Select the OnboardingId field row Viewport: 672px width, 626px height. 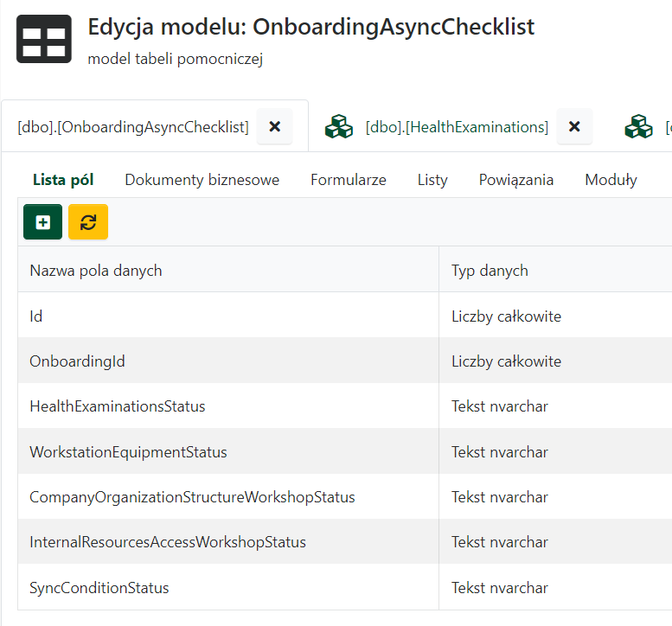click(x=77, y=361)
